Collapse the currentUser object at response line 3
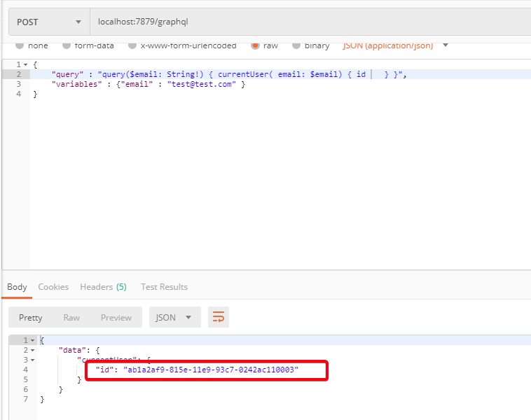The image size is (531, 420). click(32, 360)
